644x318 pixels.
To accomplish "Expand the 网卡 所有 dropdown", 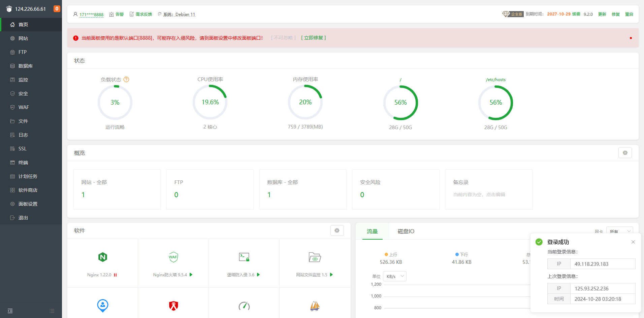I will (x=620, y=231).
